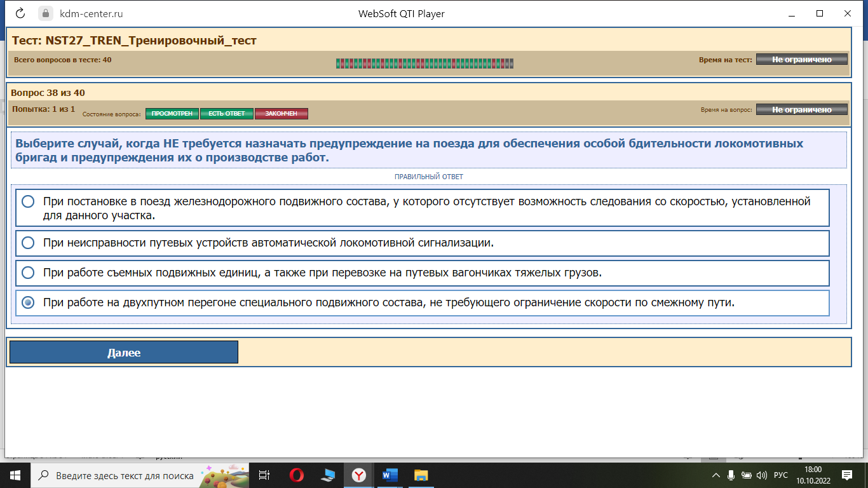
Task: Open the Windows Start menu
Action: (x=15, y=475)
